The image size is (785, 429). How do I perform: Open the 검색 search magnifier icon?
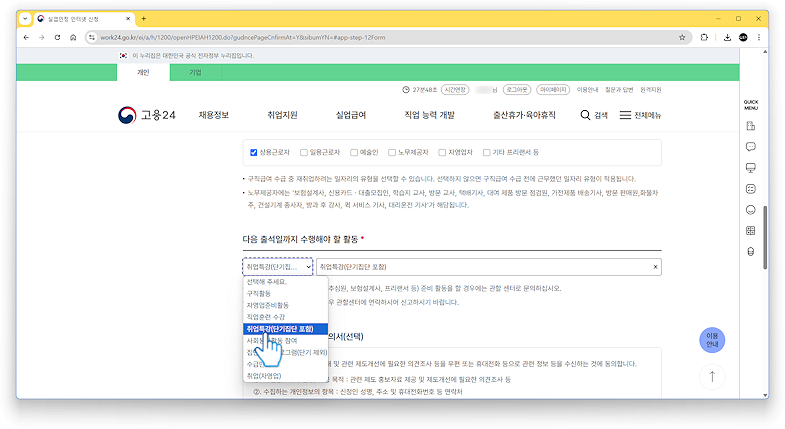click(x=585, y=115)
